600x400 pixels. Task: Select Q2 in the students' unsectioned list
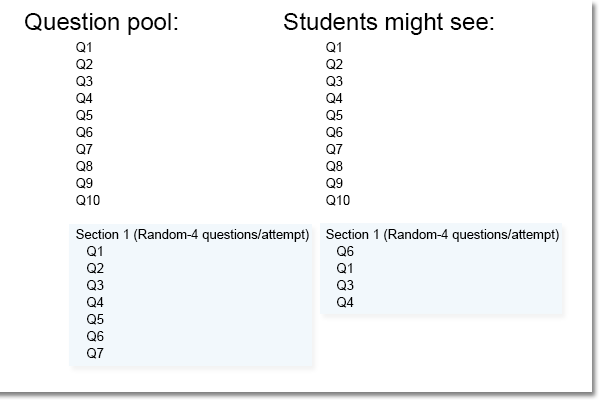pos(334,64)
